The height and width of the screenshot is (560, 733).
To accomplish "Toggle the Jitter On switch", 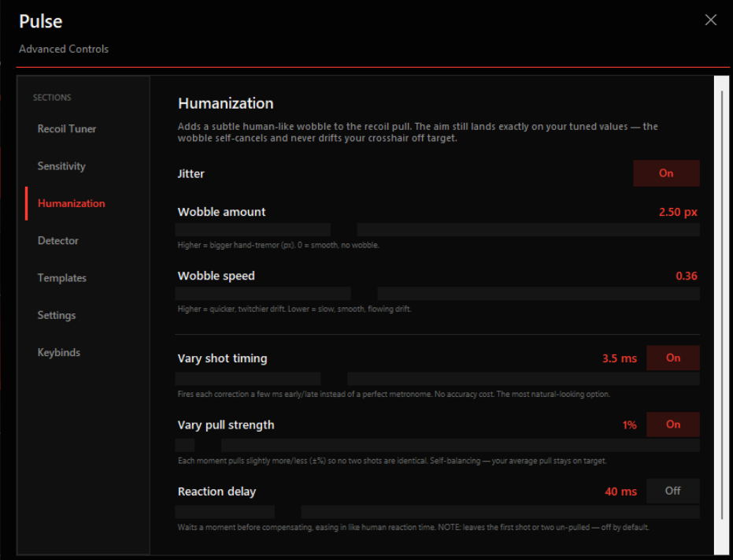I will click(x=666, y=173).
